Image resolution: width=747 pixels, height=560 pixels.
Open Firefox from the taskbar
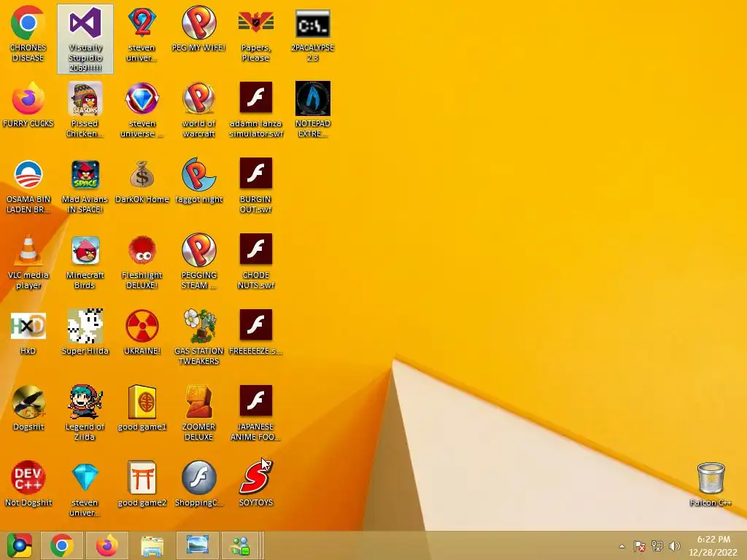click(x=107, y=545)
